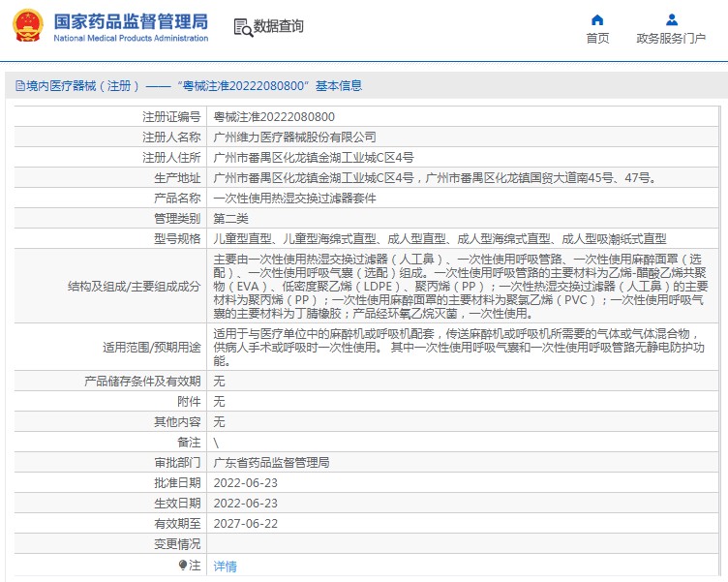Select model specification text starting 儿童型直型
The width and height of the screenshot is (728, 582).
tap(440, 239)
